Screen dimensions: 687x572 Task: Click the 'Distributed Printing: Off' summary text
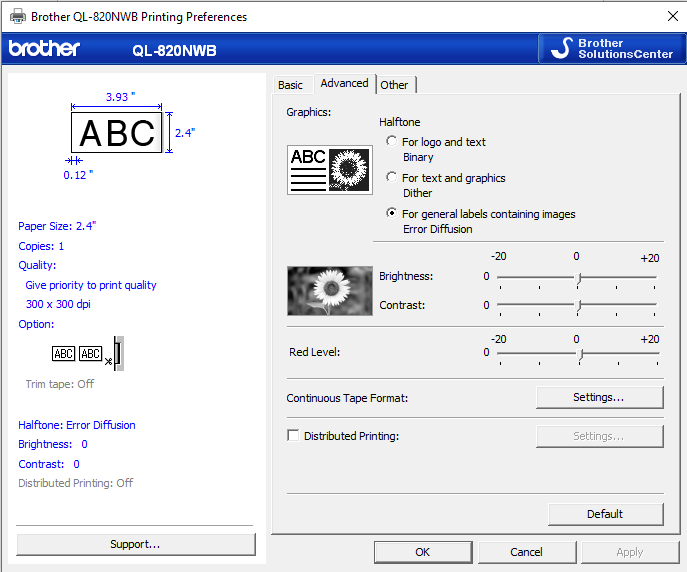tap(75, 483)
